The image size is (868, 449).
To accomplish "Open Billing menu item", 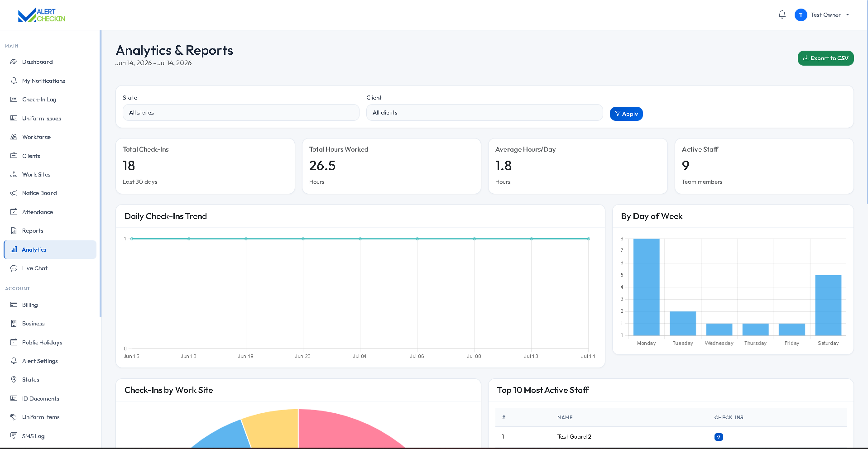I will click(x=30, y=305).
